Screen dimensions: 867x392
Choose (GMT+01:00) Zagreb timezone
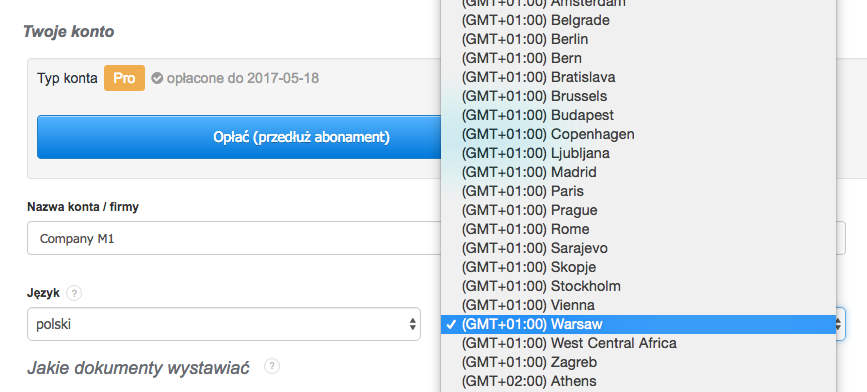tap(639, 362)
